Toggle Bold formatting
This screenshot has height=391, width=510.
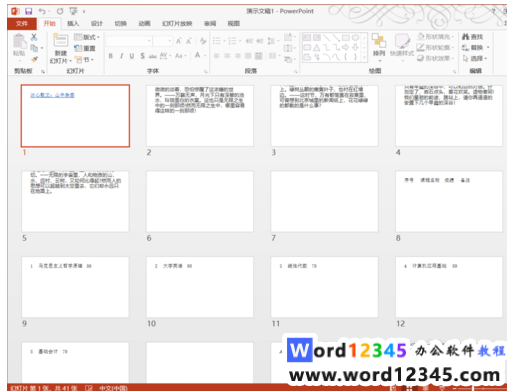pyautogui.click(x=111, y=56)
